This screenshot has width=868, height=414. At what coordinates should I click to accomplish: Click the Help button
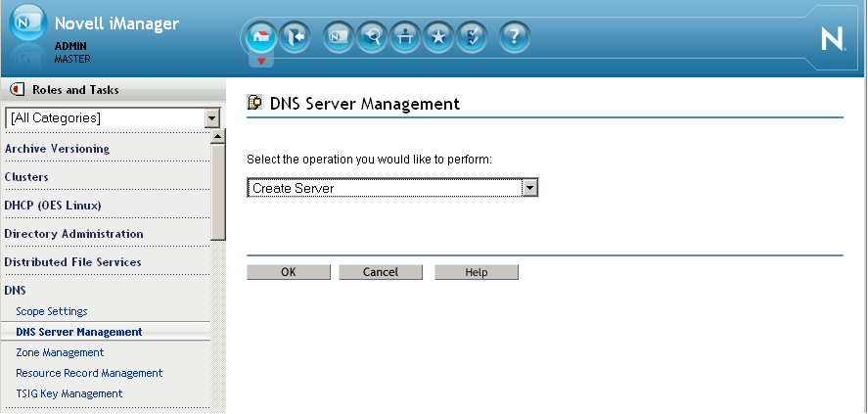[476, 272]
